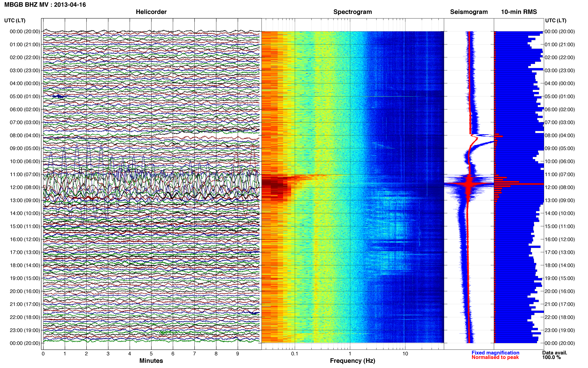Viewport: 588px width, 368px height.
Task: Click the Minutes axis label
Action: 151,361
